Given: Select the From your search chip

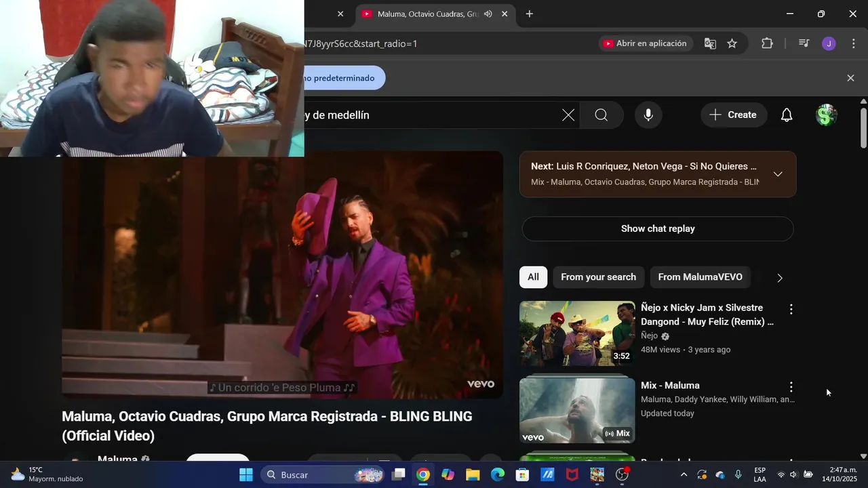Looking at the screenshot, I should pos(598,277).
